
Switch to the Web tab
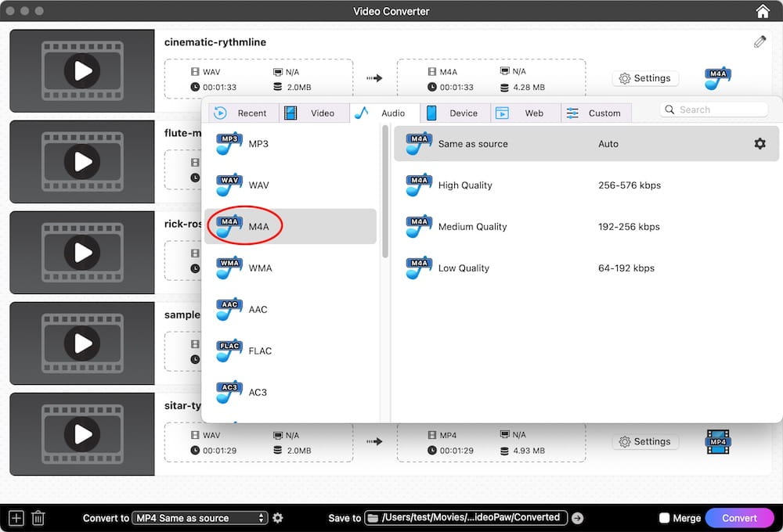[x=526, y=113]
